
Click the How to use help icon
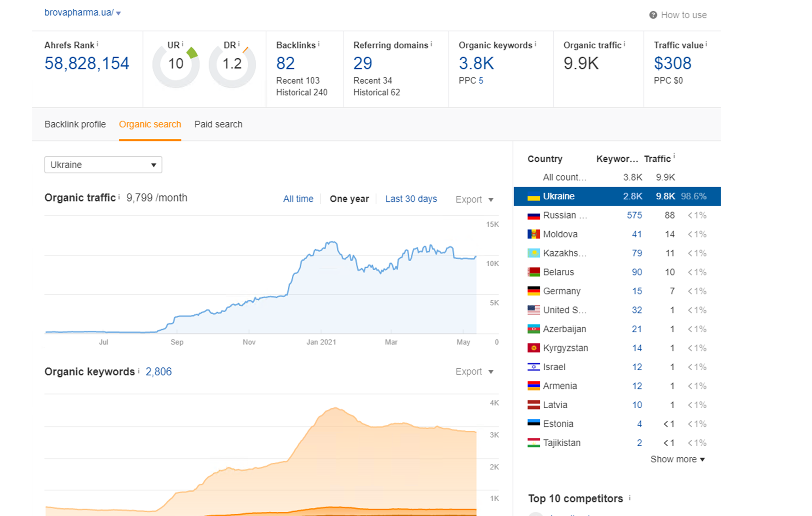pyautogui.click(x=653, y=15)
